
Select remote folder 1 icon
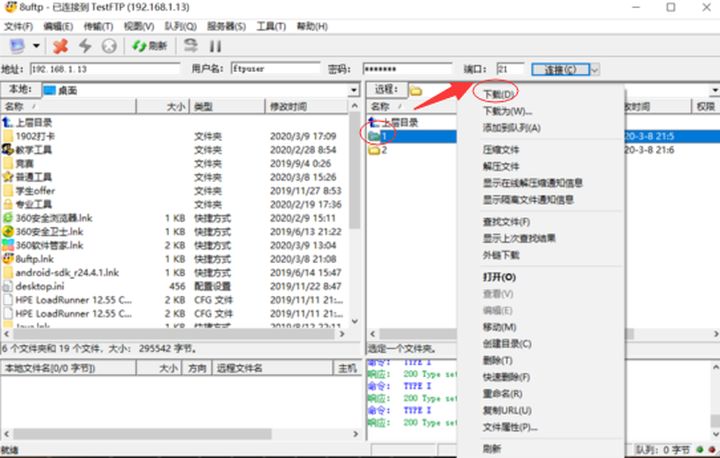374,136
